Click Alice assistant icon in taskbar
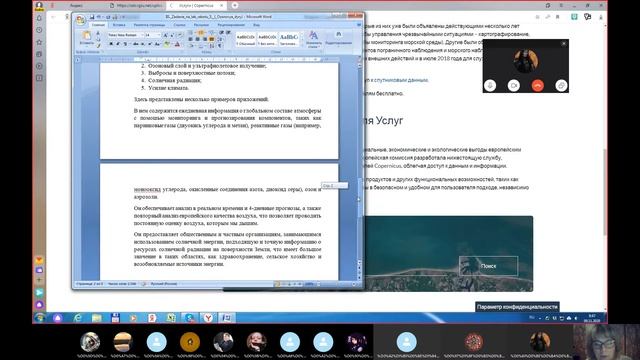The image size is (640, 360). pos(58,318)
